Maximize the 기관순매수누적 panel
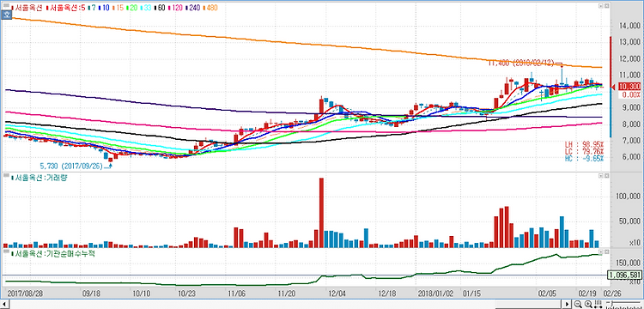This screenshot has width=644, height=309. tap(600, 251)
